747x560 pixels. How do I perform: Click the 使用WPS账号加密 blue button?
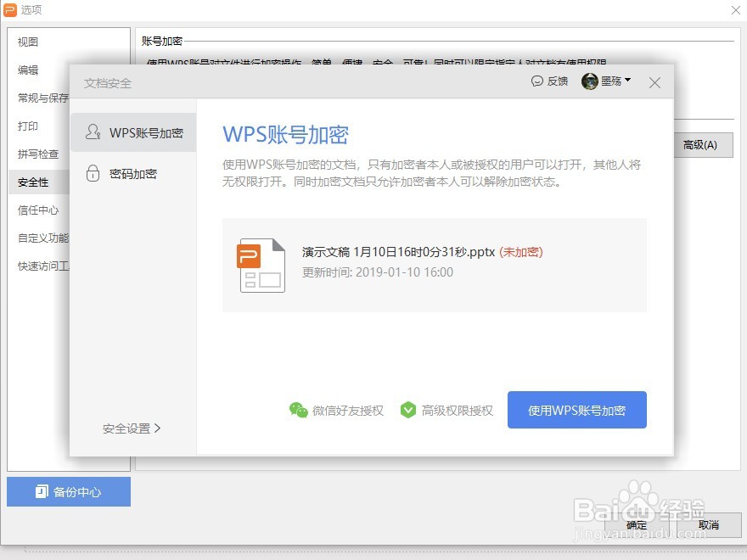click(x=577, y=410)
